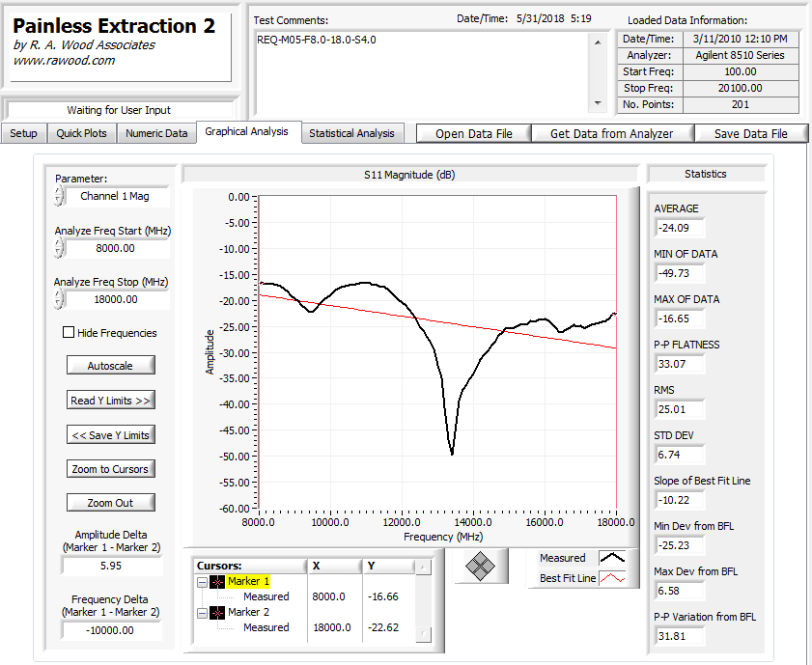Click the No. Points 201 cell
Image resolution: width=812 pixels, height=665 pixels.
(740, 104)
